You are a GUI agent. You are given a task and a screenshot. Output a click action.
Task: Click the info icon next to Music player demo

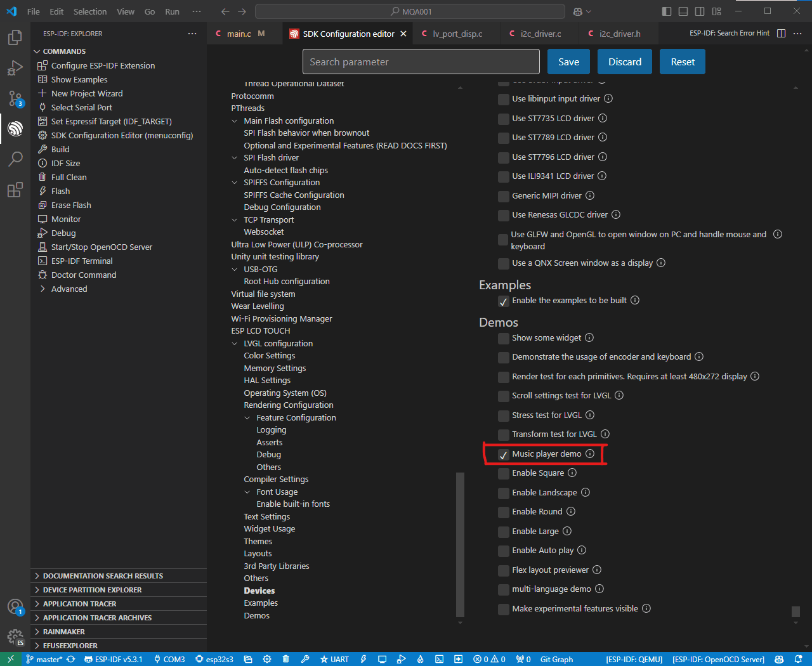pyautogui.click(x=590, y=454)
